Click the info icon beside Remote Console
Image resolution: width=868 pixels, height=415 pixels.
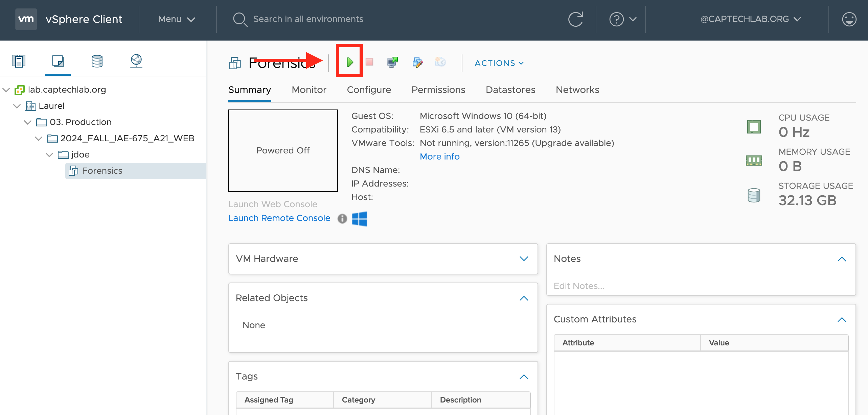(342, 219)
